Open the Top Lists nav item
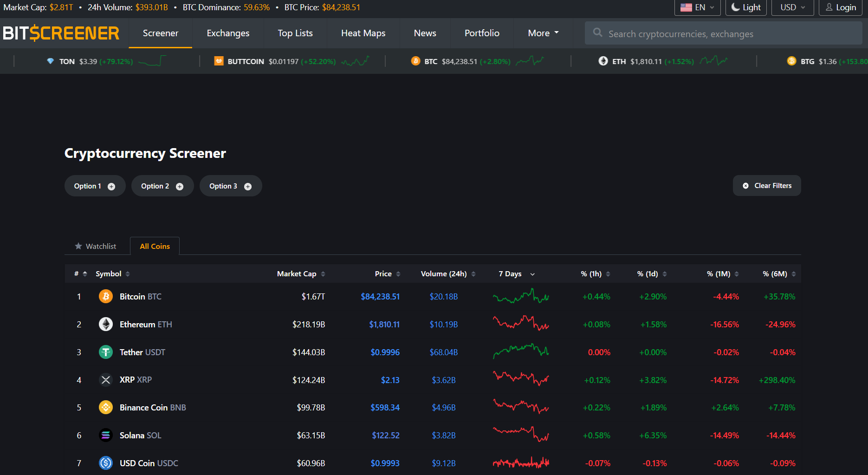 click(295, 33)
